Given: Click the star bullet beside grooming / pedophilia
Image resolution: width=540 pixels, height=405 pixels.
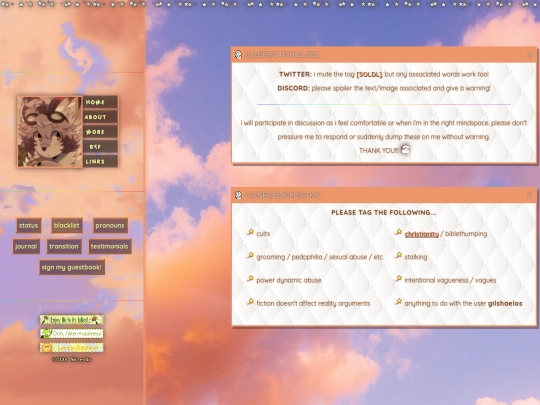Looking at the screenshot, I should 250,256.
